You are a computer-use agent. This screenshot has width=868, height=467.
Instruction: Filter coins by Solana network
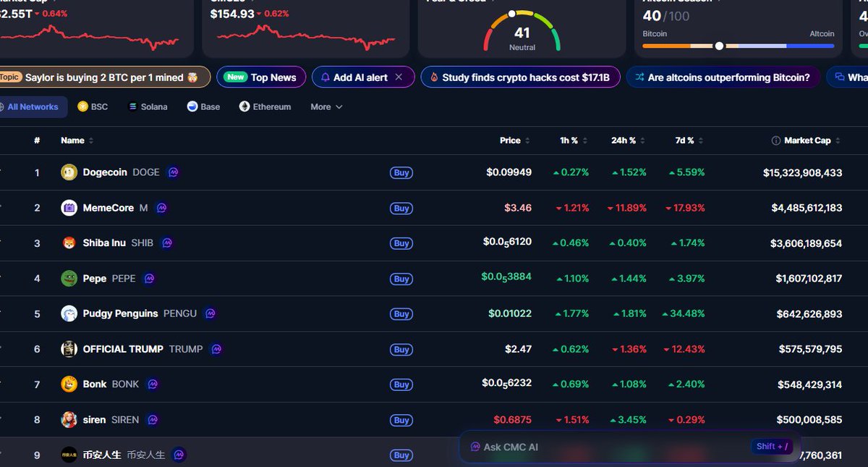pyautogui.click(x=148, y=106)
